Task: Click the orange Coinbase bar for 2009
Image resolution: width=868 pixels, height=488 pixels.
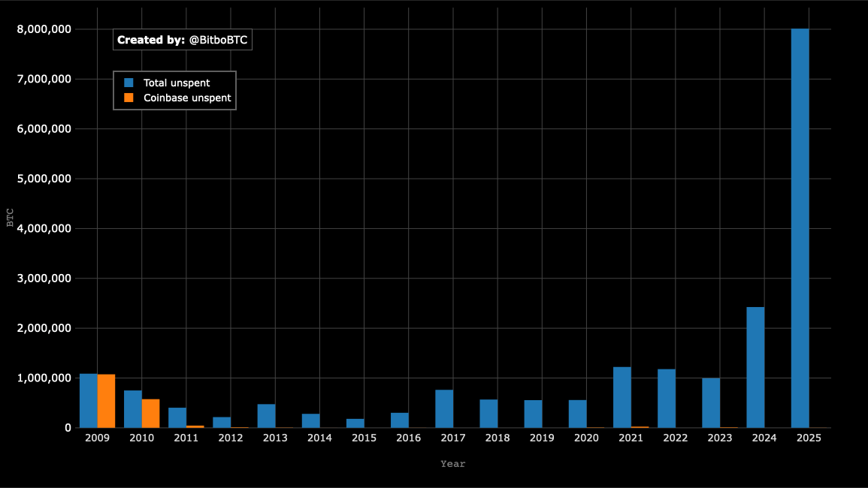Action: tap(105, 402)
